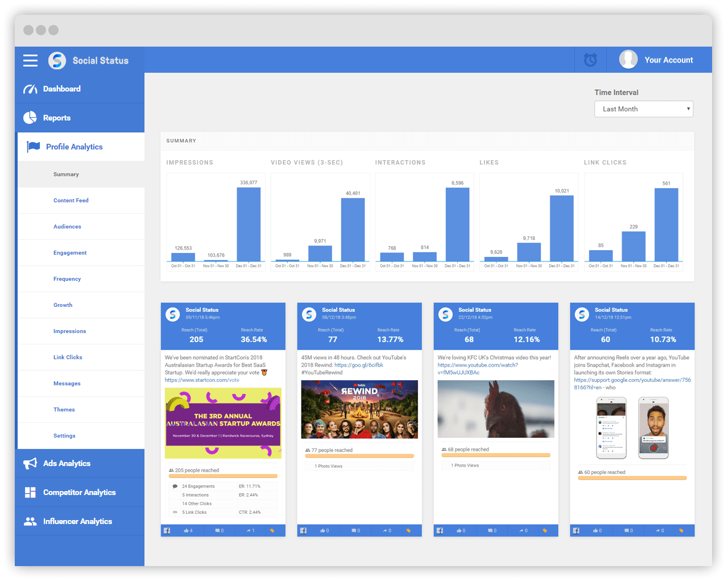Click share icon on the YouTube Stories post

point(658,530)
